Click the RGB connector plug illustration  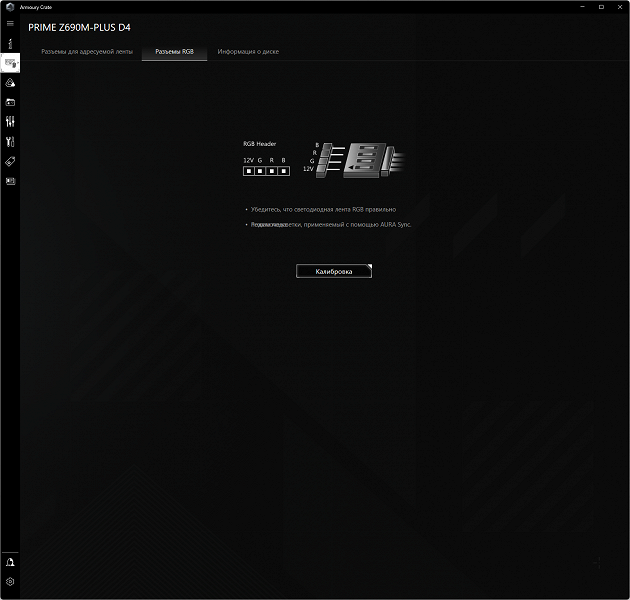coord(354,160)
